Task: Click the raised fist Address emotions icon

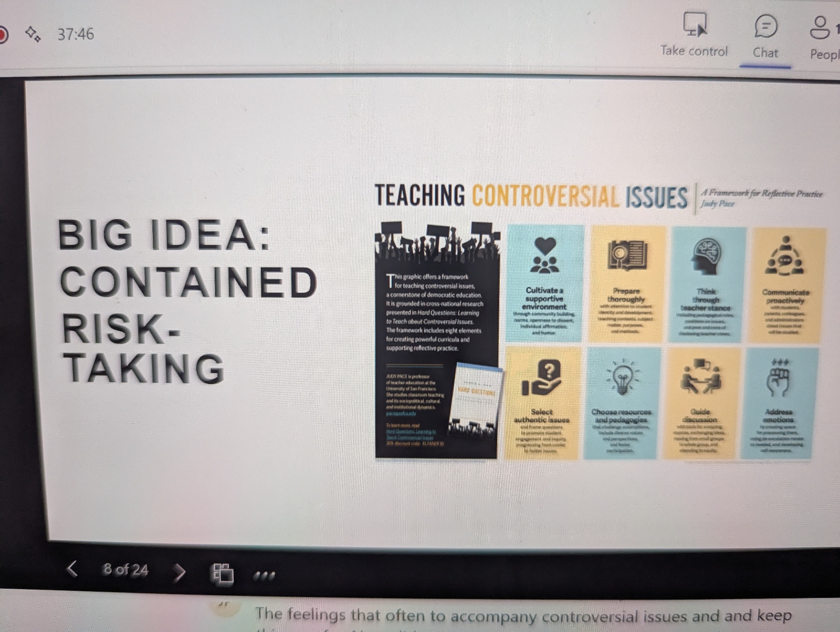Action: click(x=779, y=378)
